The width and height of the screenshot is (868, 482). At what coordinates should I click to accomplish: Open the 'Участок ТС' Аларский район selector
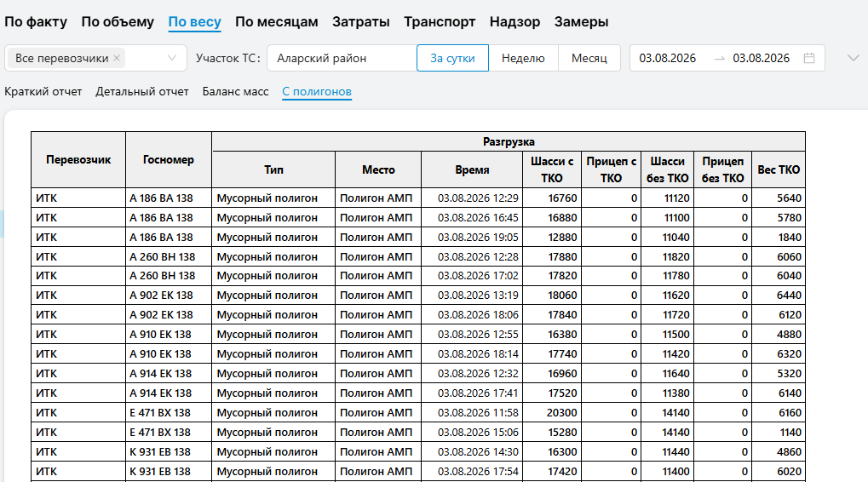coord(342,58)
